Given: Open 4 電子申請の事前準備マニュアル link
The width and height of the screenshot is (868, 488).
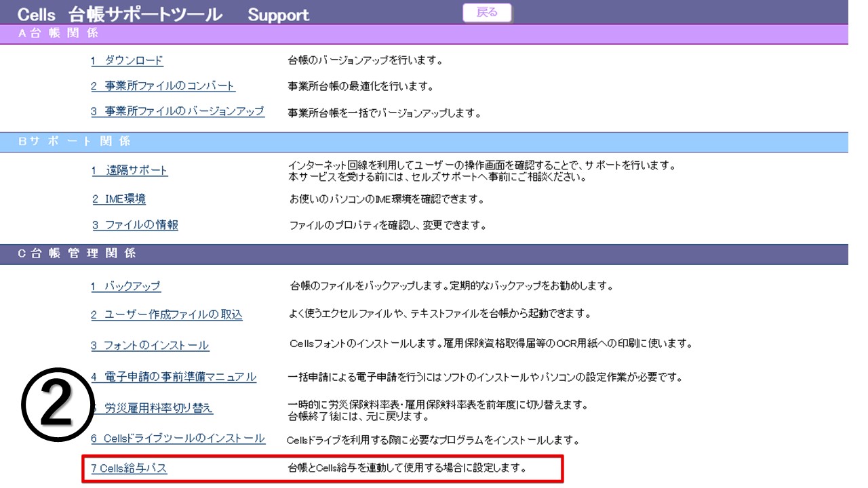Looking at the screenshot, I should 174,377.
